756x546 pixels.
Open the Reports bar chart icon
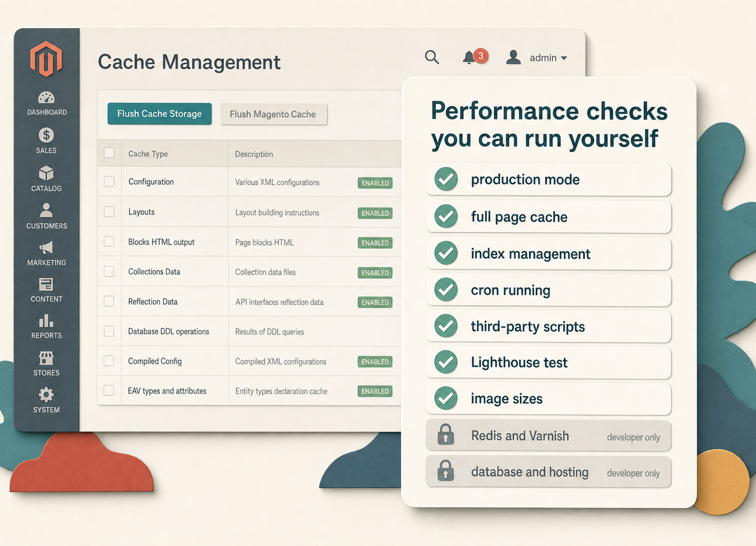click(46, 321)
